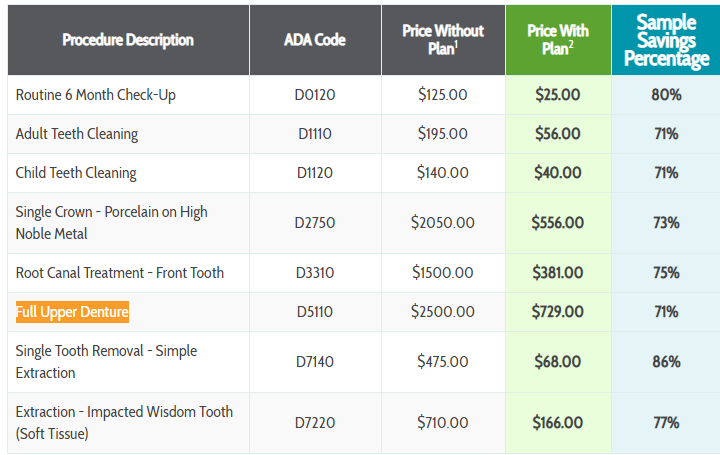
Task: Click the $729.00 plan price cell
Action: 557,312
